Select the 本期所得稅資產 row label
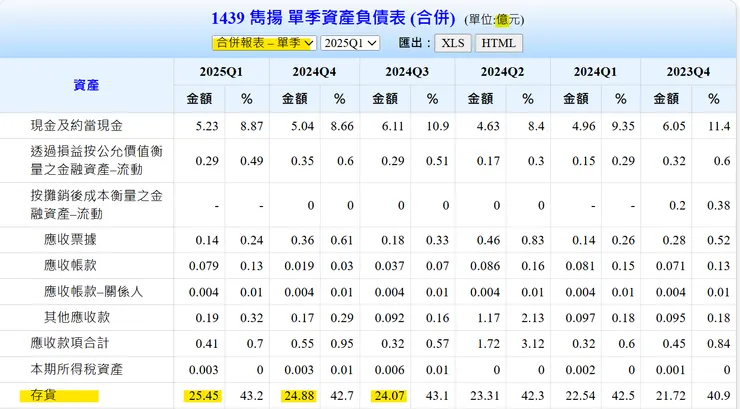The image size is (740, 409). pos(76,369)
